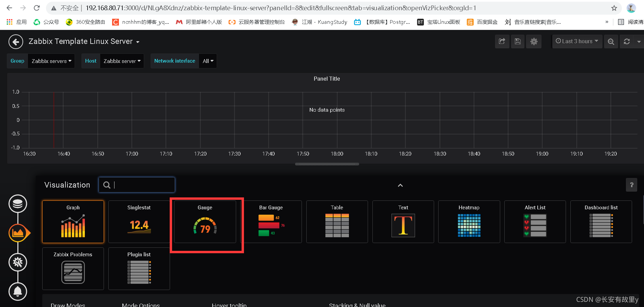This screenshot has height=307, width=644.
Task: Open the 江湖 - KuangStudy bookmark
Action: 320,22
